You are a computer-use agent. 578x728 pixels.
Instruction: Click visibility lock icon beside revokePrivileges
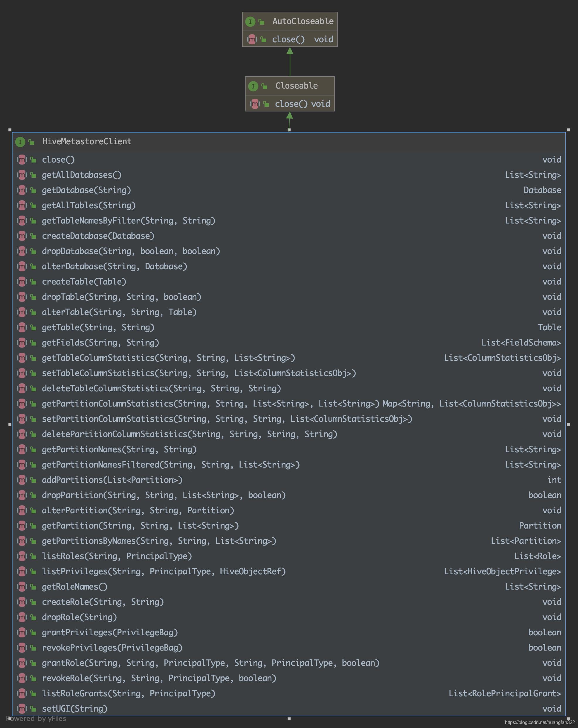33,648
